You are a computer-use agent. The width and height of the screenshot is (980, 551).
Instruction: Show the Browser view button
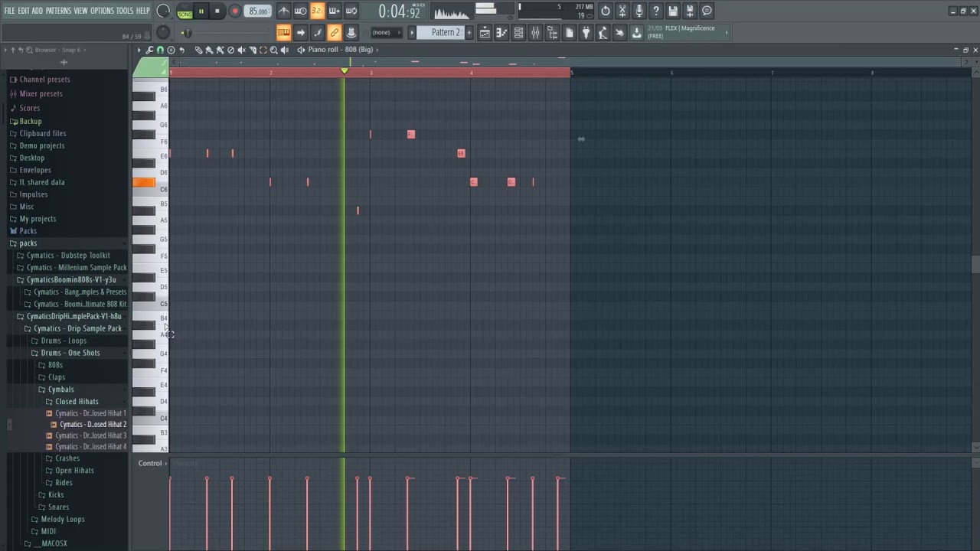coord(552,32)
